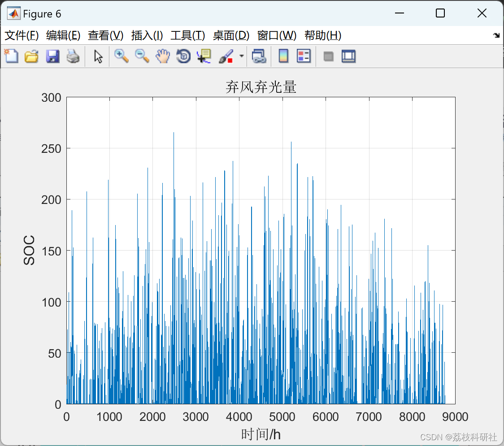Dock the figure using the corner arrow
The width and height of the screenshot is (504, 446).
click(x=497, y=35)
